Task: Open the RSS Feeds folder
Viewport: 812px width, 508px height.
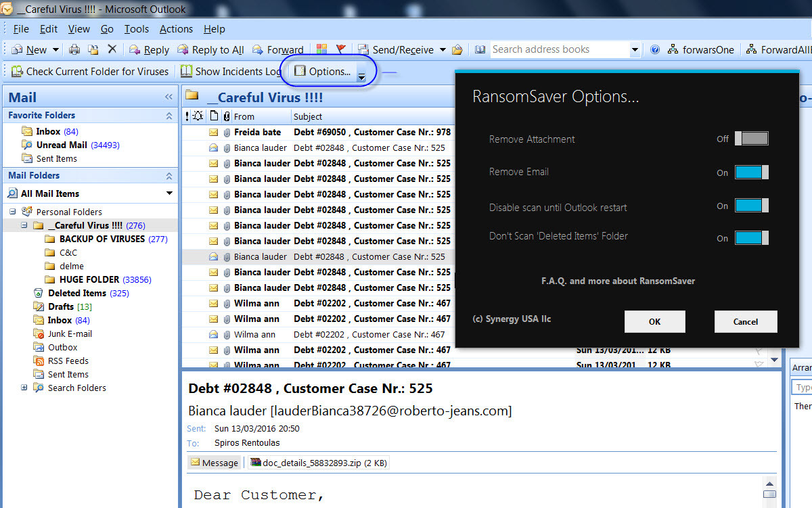Action: [61, 361]
